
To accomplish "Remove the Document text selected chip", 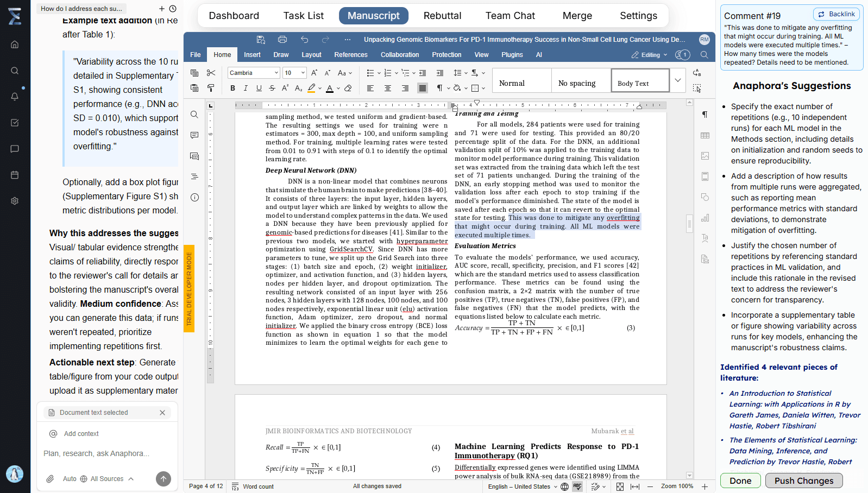I will click(162, 413).
